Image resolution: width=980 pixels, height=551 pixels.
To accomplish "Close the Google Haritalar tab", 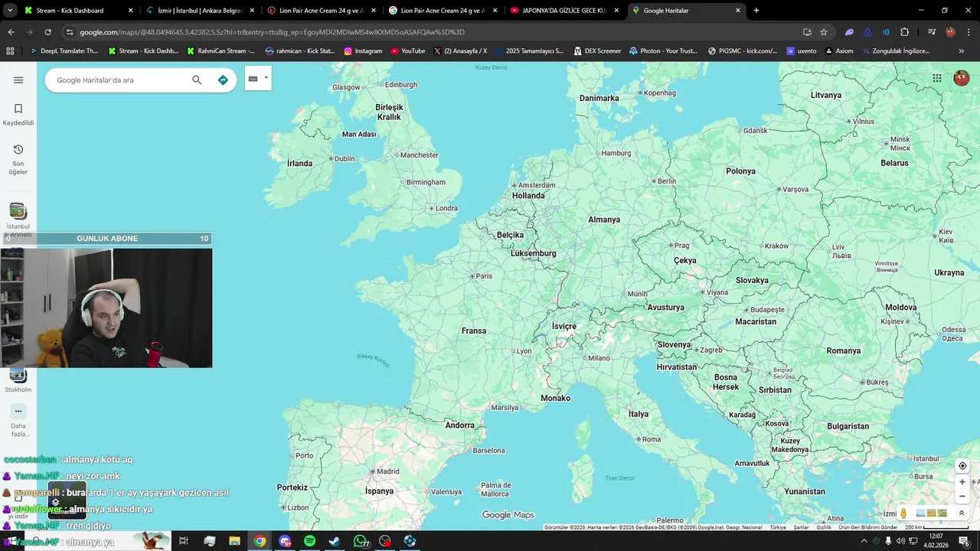I will (x=738, y=11).
